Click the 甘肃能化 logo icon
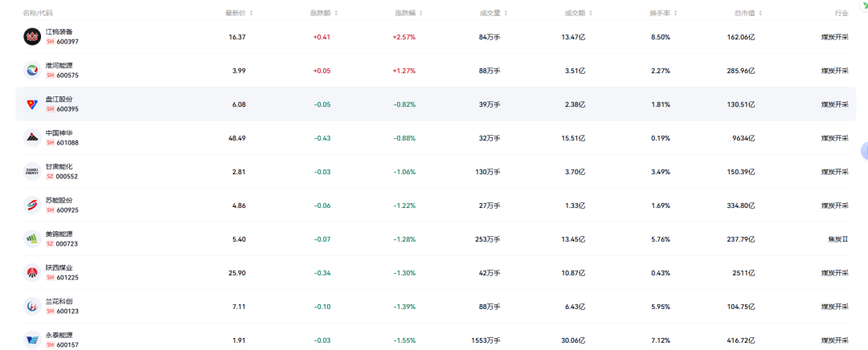Screen dimensions: 868x350 [x=32, y=172]
